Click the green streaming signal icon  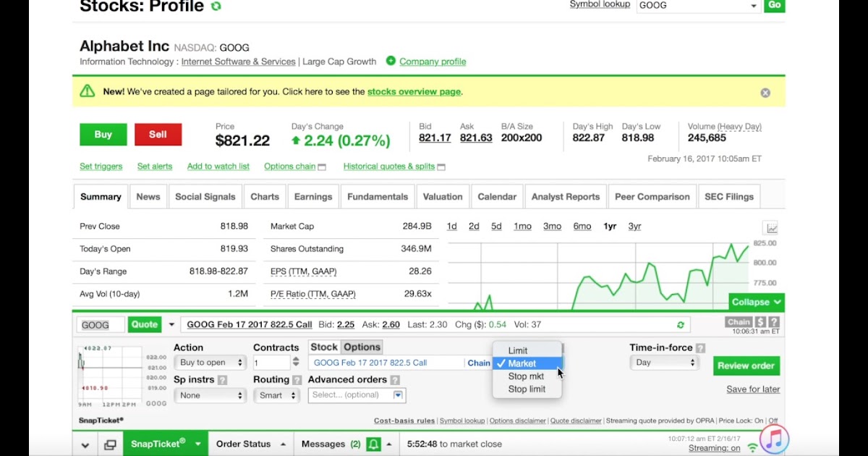pos(752,449)
